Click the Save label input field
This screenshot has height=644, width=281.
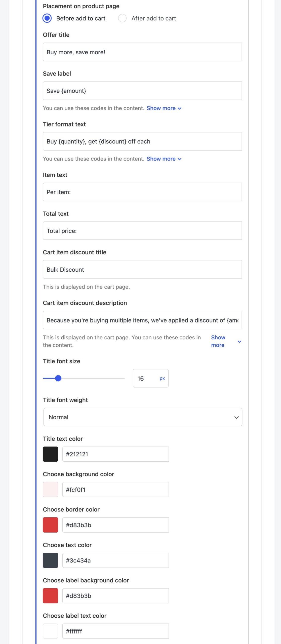pyautogui.click(x=142, y=91)
